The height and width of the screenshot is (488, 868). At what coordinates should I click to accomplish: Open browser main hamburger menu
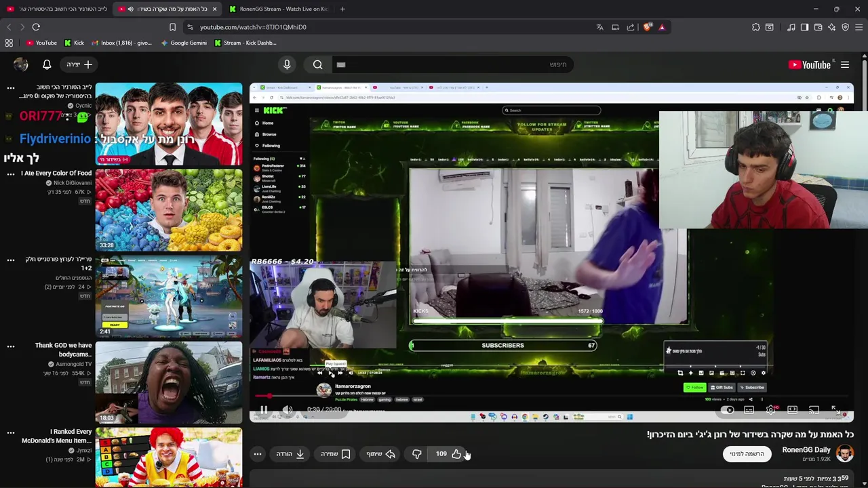click(x=859, y=27)
